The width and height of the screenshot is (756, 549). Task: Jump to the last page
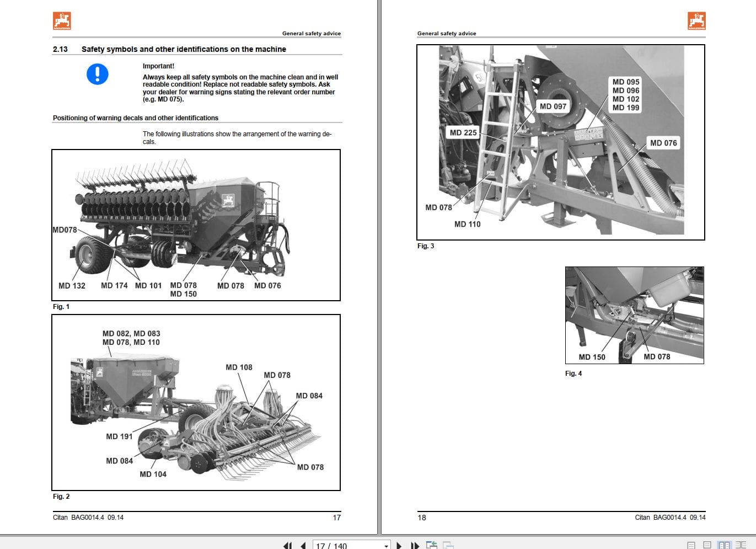coord(415,545)
